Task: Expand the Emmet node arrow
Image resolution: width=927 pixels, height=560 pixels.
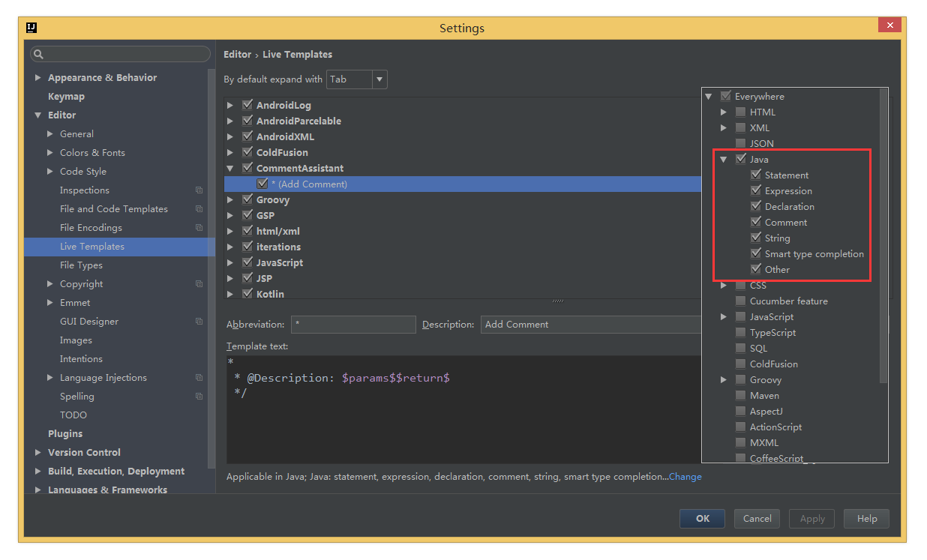Action: tap(50, 303)
